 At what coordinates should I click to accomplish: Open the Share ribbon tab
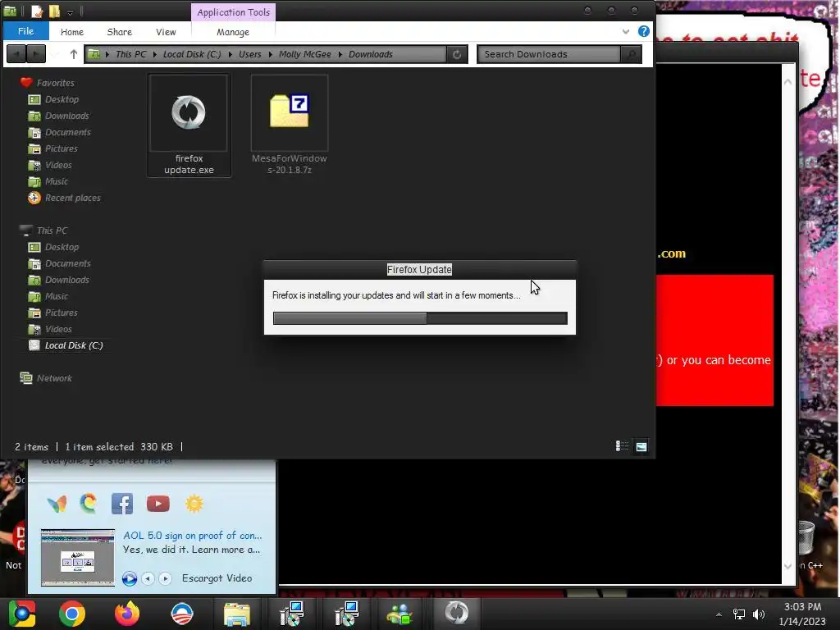pyautogui.click(x=120, y=32)
